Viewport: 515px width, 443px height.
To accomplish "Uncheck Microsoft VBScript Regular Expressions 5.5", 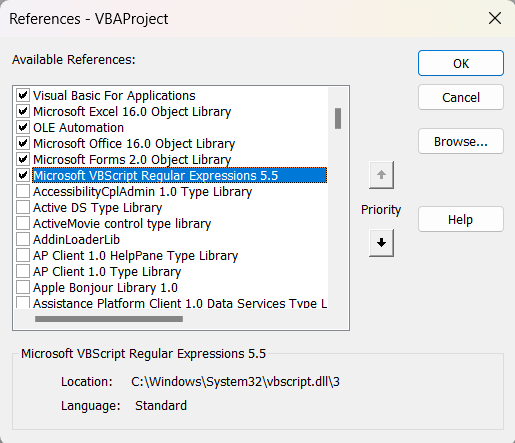I will click(x=23, y=176).
